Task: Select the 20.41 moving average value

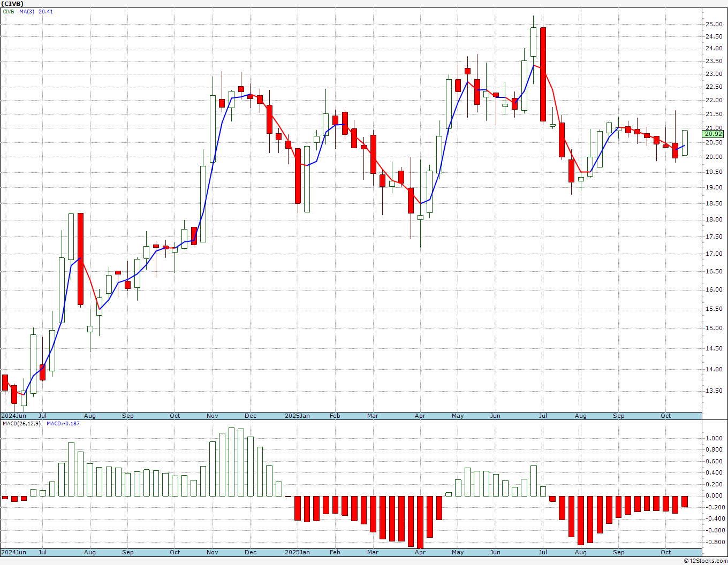Action: (46, 12)
